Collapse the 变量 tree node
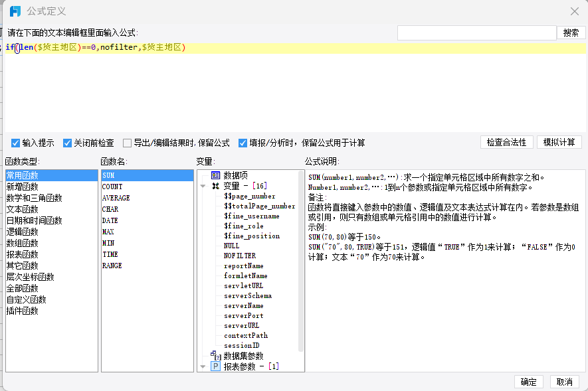The height and width of the screenshot is (391, 588). click(x=203, y=186)
